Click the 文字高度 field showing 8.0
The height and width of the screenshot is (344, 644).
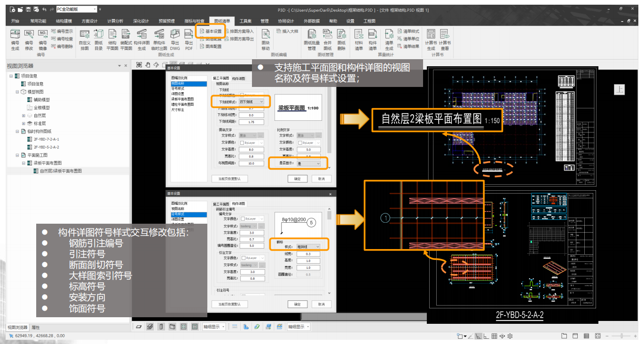point(251,149)
